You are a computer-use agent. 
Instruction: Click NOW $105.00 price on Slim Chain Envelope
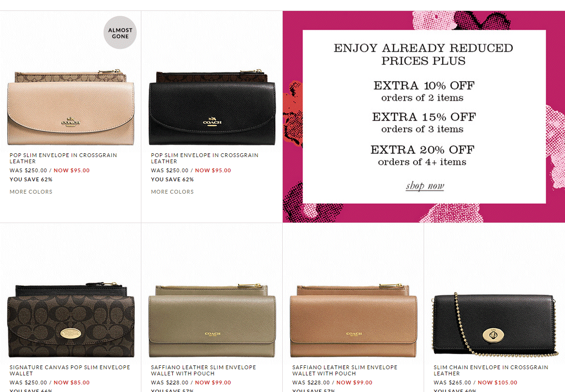(x=497, y=383)
